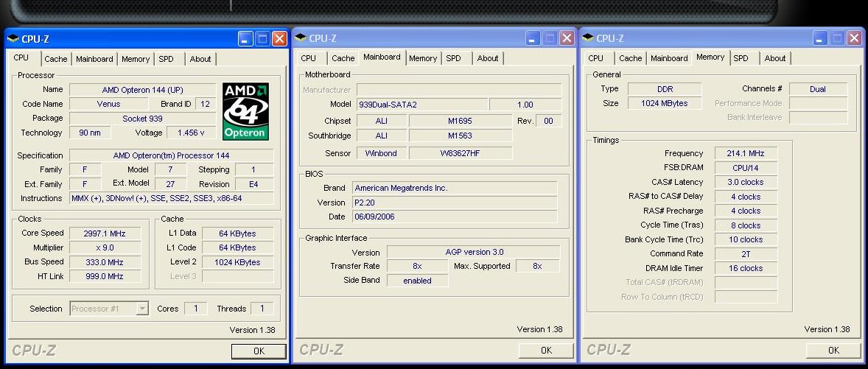The width and height of the screenshot is (868, 369).
Task: Show About tab in left CPU window
Action: [200, 59]
